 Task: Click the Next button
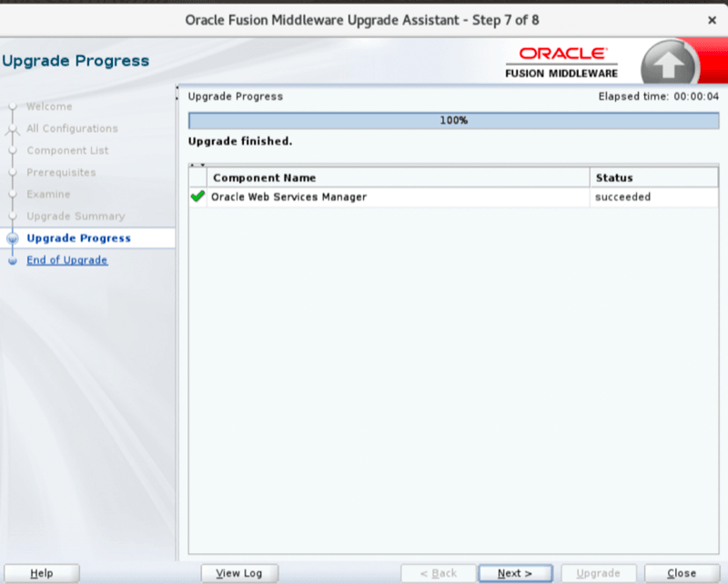(515, 573)
